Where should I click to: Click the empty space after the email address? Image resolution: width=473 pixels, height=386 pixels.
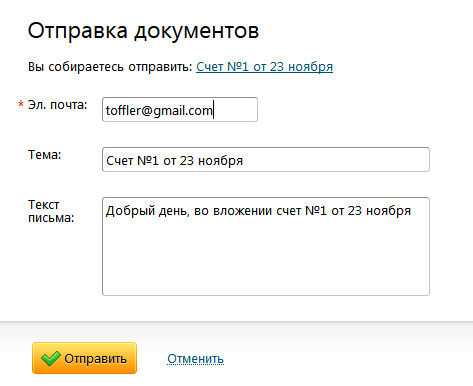(235, 110)
